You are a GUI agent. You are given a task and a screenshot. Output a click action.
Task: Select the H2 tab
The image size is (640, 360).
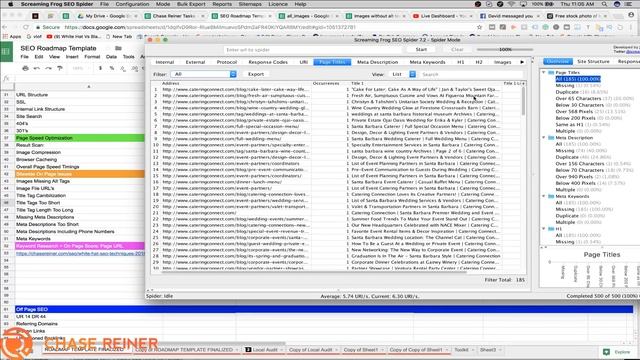[x=479, y=62]
